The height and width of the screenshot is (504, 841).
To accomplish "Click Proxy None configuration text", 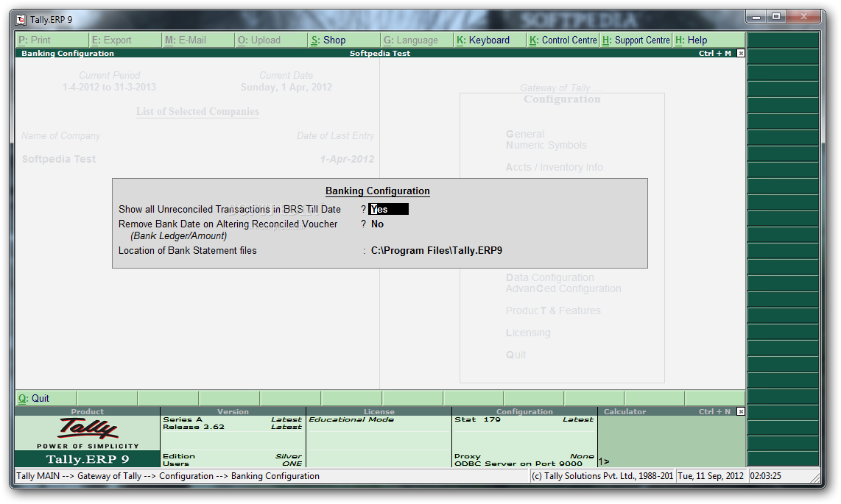I will pyautogui.click(x=524, y=456).
